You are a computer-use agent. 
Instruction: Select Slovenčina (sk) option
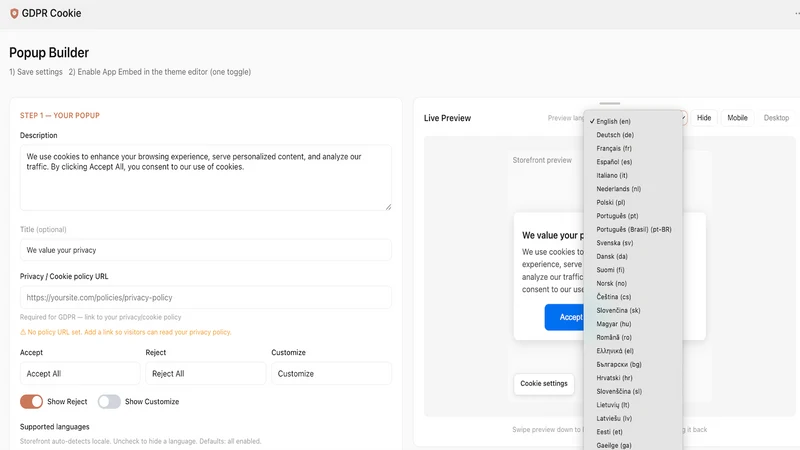coord(633,310)
